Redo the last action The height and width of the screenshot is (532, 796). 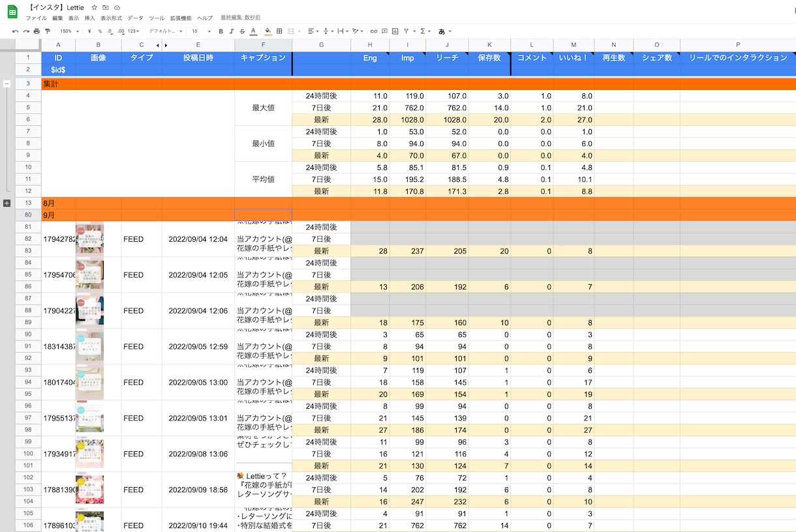pyautogui.click(x=26, y=31)
